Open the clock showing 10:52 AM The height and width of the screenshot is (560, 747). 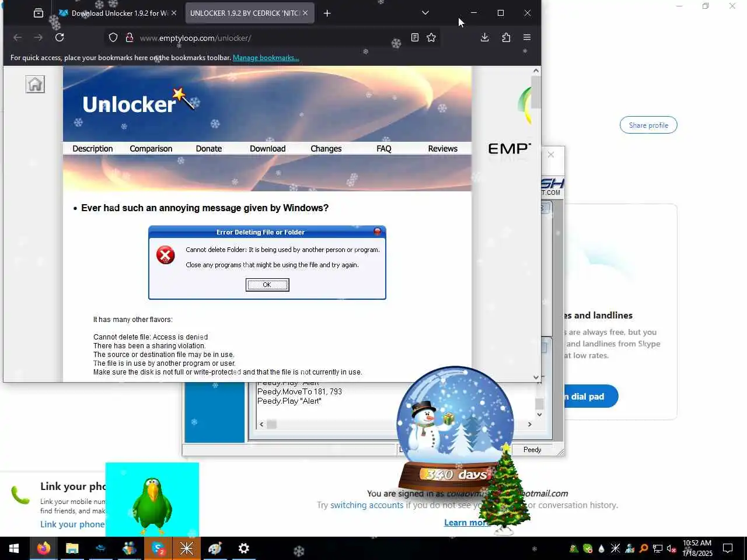697,548
